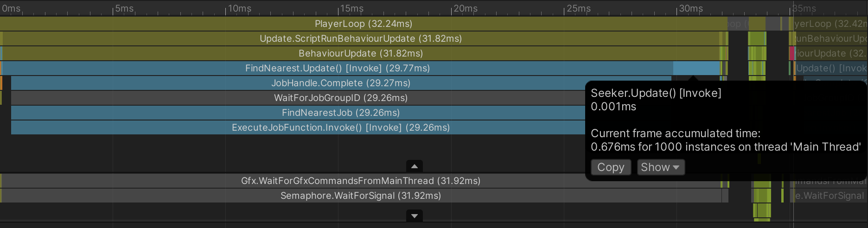Click the light blue Seeker.Update segment

click(696, 68)
